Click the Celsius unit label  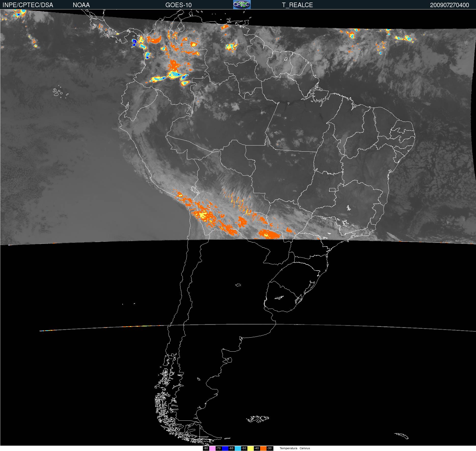[x=305, y=448]
